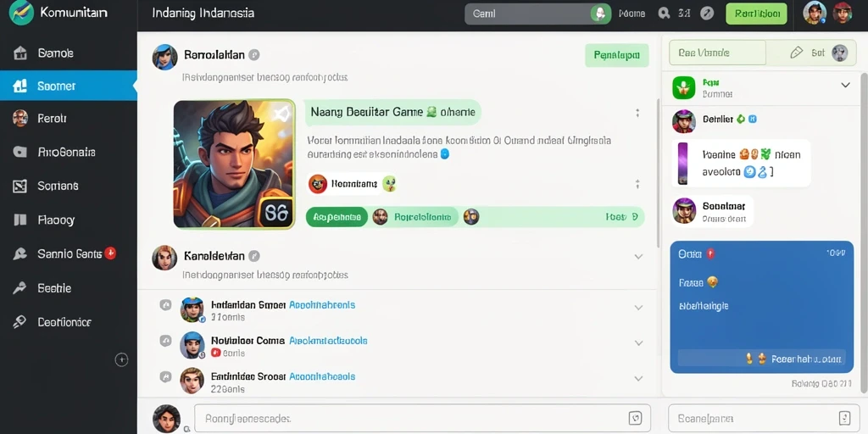Click the small icon left of the Eantinidee Srooer row
This screenshot has height=434, width=868.
pos(165,377)
